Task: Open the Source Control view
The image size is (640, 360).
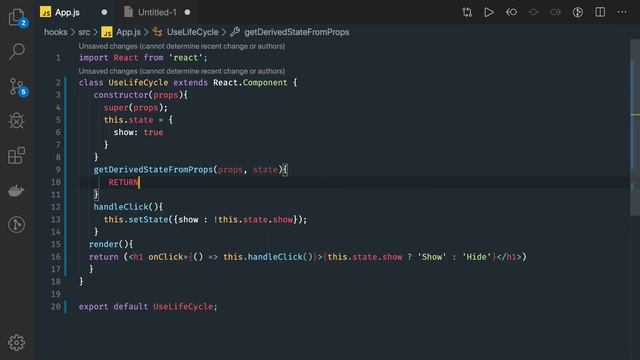Action: [x=17, y=87]
